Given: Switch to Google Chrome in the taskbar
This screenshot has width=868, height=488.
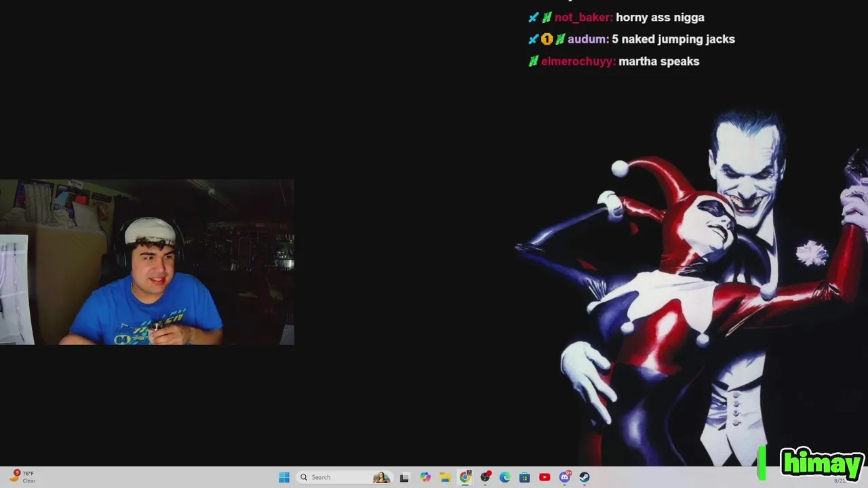Looking at the screenshot, I should point(465,477).
